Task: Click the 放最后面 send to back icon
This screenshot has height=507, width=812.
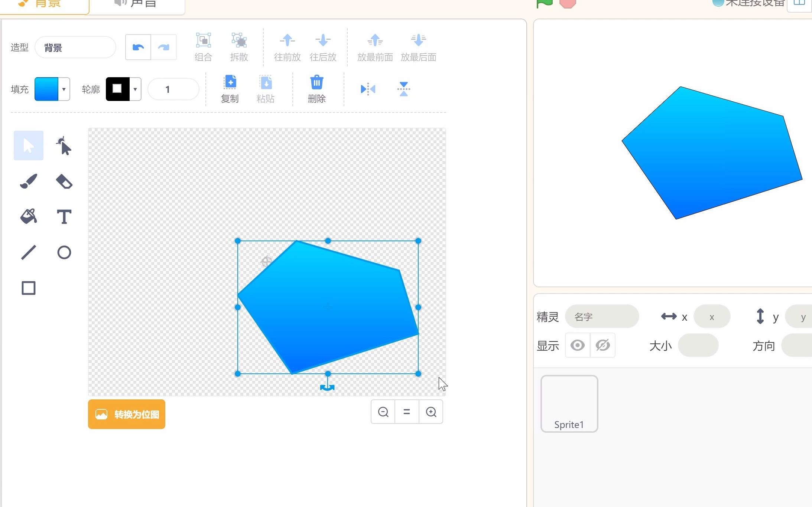Action: tap(418, 40)
